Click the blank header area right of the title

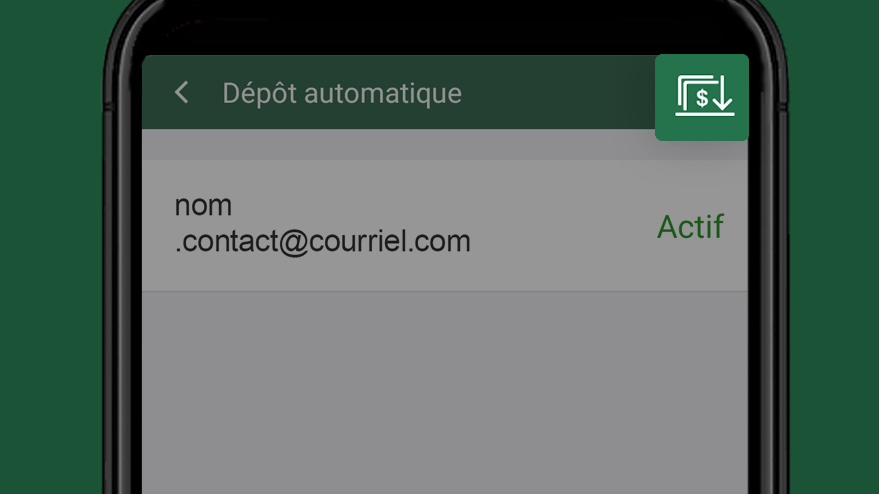pos(558,93)
